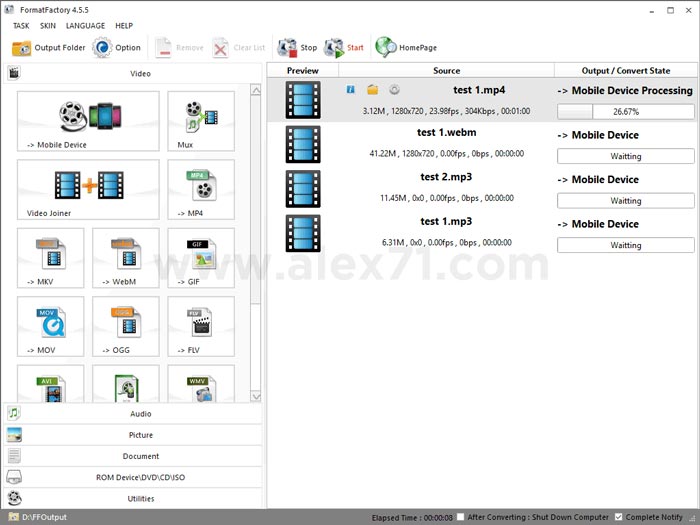Click the Remove toolbar button
This screenshot has width=700, height=525.
coord(179,48)
